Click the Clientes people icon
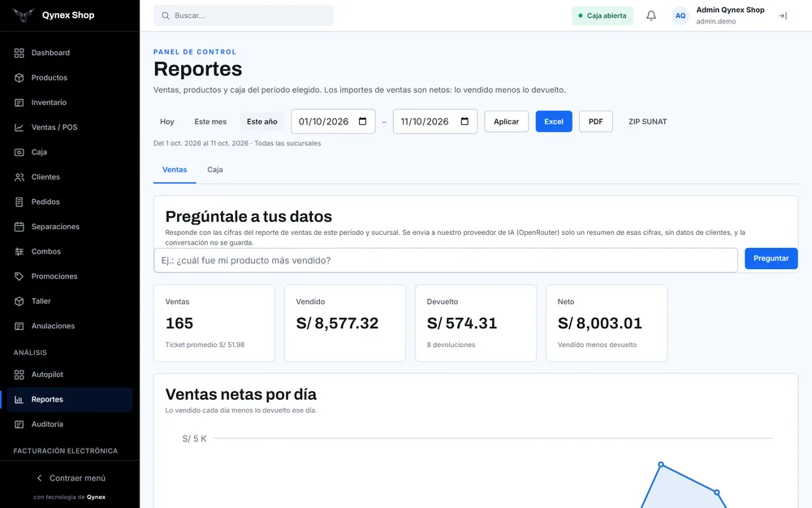Screen dimensions: 812x508 (19, 177)
